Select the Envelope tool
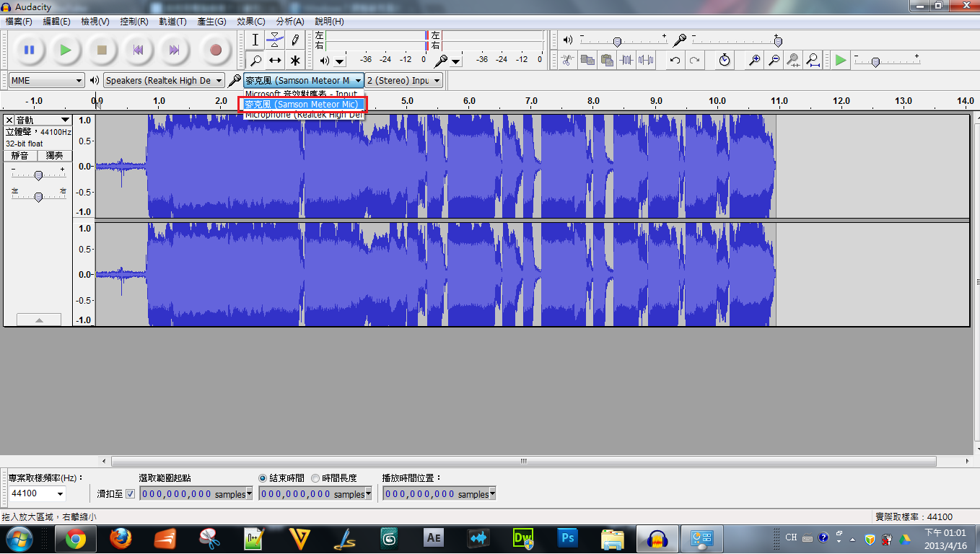Viewport: 980px width, 554px height. tap(274, 40)
